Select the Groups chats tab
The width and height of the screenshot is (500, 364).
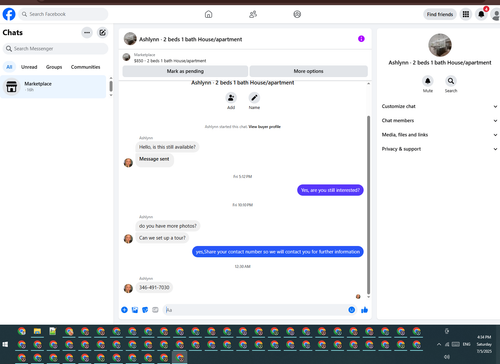(54, 67)
